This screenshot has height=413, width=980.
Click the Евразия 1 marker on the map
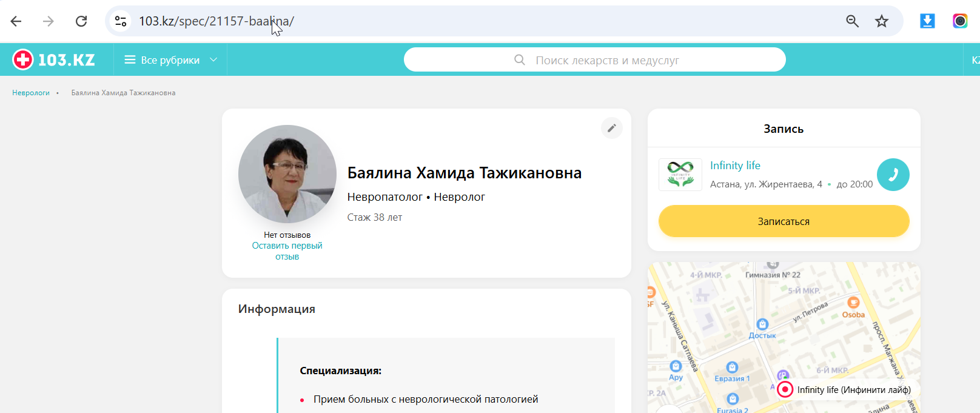(732, 368)
